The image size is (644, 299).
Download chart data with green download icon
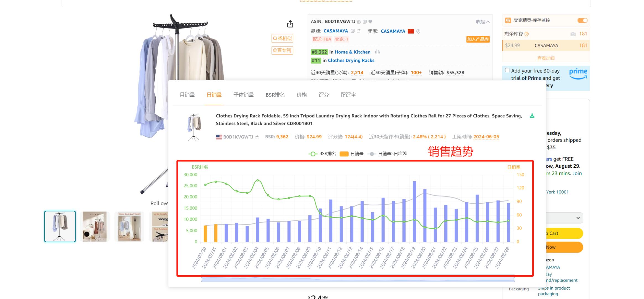[x=532, y=116]
